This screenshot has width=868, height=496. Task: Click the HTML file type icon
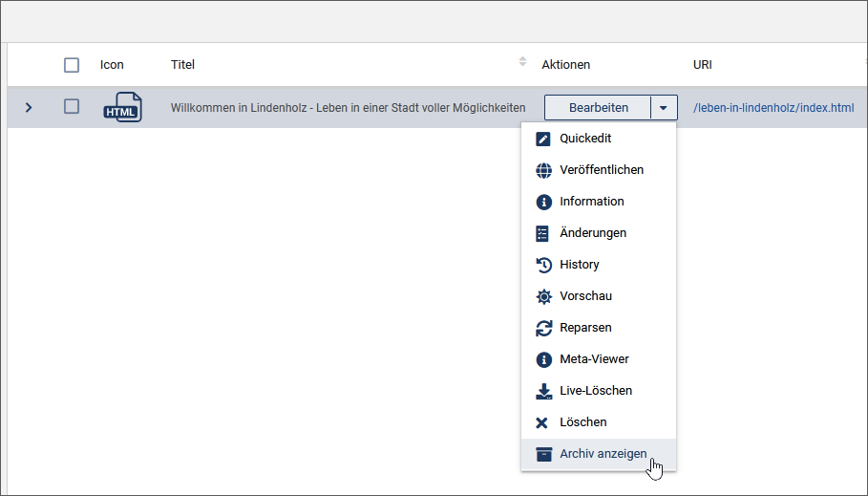[122, 107]
